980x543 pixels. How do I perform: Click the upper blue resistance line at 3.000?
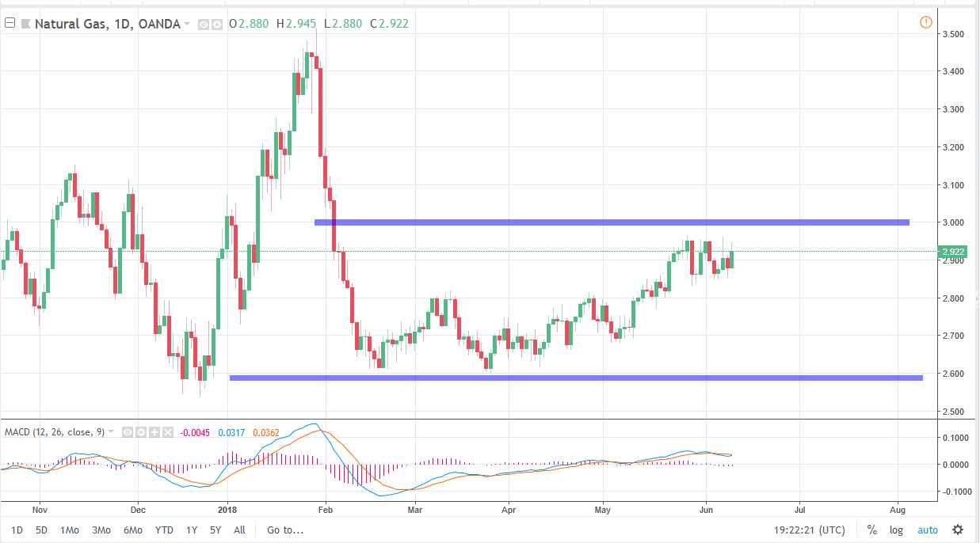click(x=612, y=222)
